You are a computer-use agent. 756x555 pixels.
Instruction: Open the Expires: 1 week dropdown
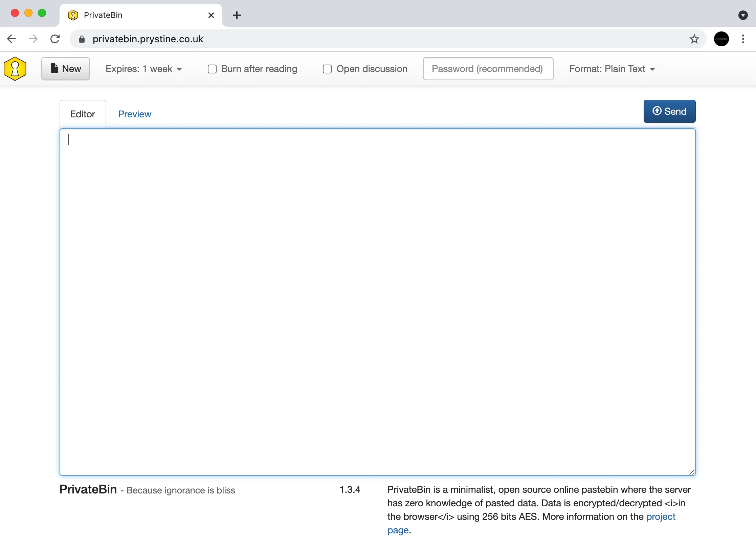[144, 69]
